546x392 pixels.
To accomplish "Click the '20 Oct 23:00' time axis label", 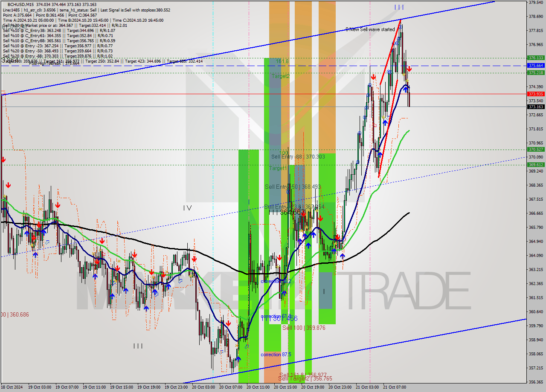I will [x=340, y=387].
